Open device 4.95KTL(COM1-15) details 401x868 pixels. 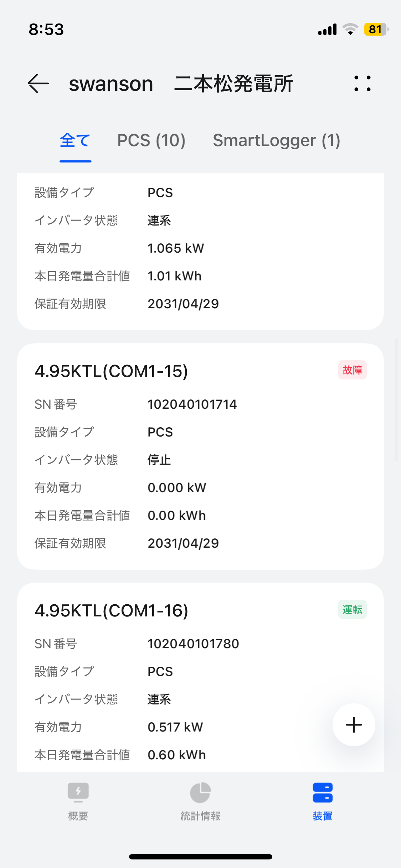pyautogui.click(x=111, y=371)
